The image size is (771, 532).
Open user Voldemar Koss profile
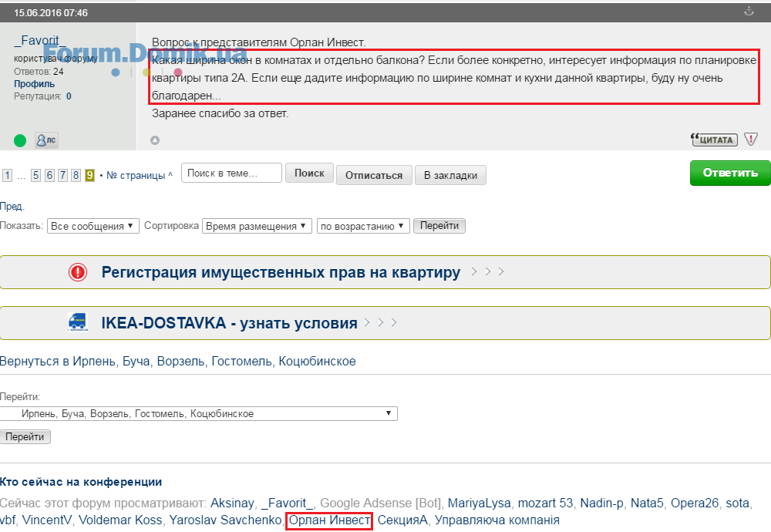click(120, 520)
